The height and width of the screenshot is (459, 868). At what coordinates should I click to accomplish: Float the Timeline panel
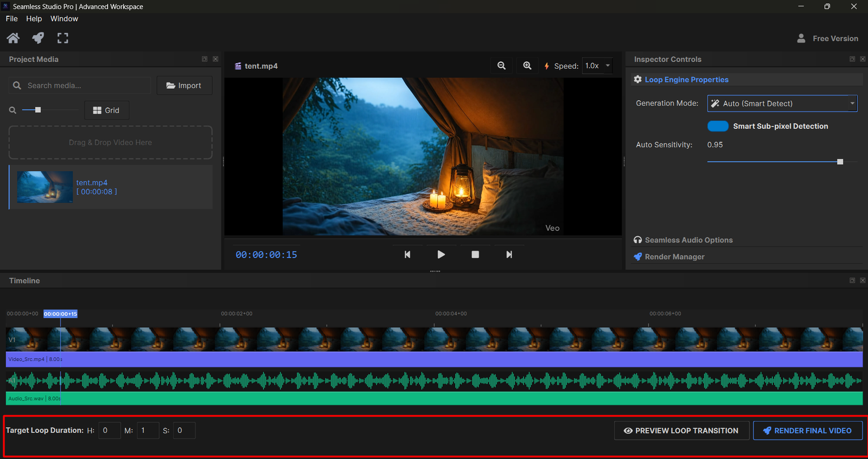coord(852,280)
